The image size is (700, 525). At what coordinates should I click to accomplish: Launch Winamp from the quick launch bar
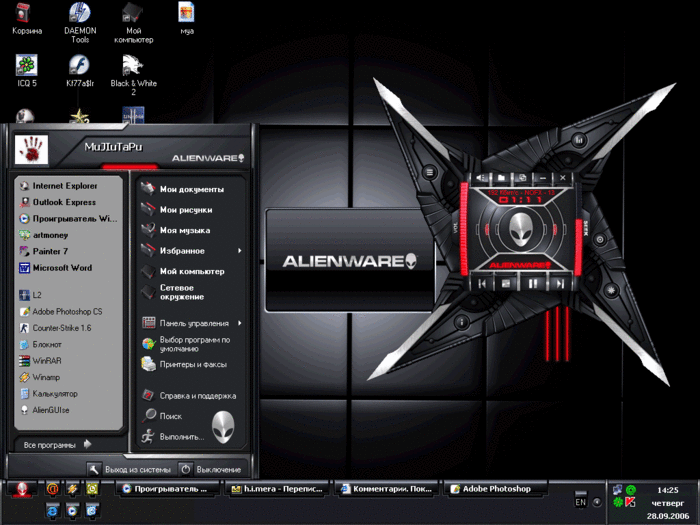coord(72,489)
